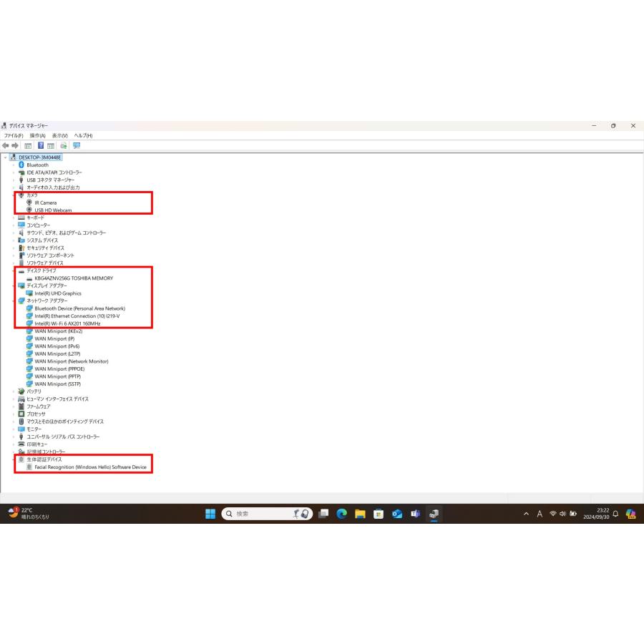644x644 pixels.
Task: Expand the モニター category
Action: pos(14,429)
